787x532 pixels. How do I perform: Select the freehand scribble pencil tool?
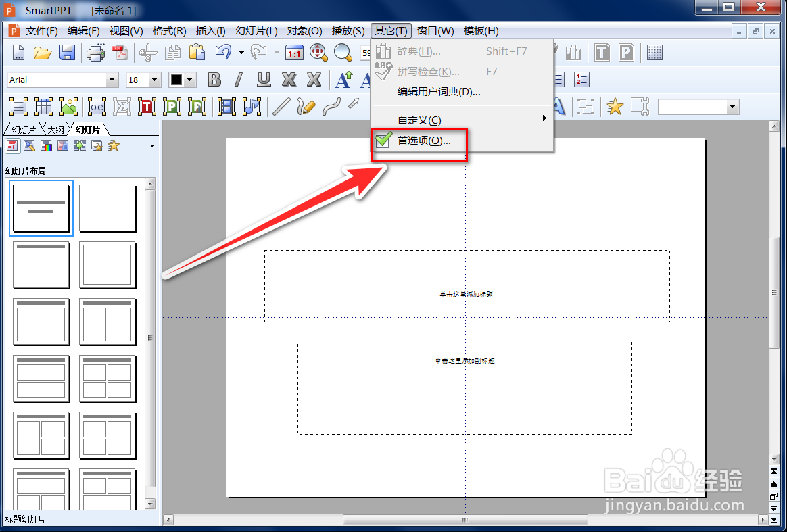coord(306,106)
